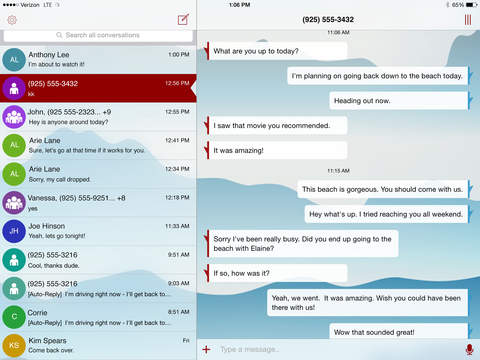This screenshot has height=360, width=480.
Task: Tap Corrie's green C avatar
Action: point(14,317)
